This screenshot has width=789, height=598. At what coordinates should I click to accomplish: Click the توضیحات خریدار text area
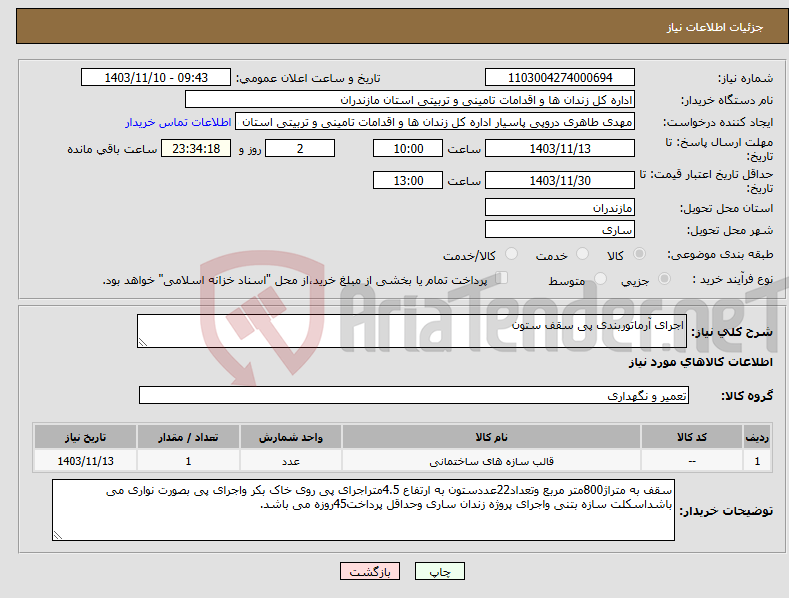pyautogui.click(x=363, y=510)
